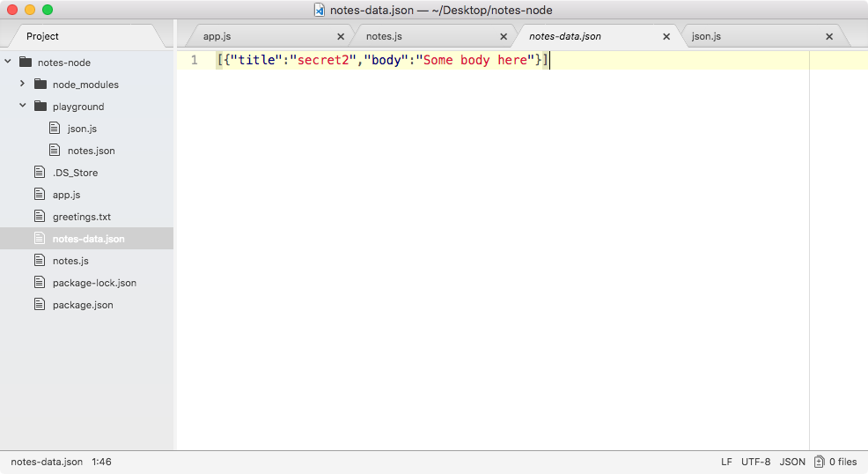Open go-to-line via 1:46 cursor position
Image resolution: width=868 pixels, height=474 pixels.
tap(102, 462)
